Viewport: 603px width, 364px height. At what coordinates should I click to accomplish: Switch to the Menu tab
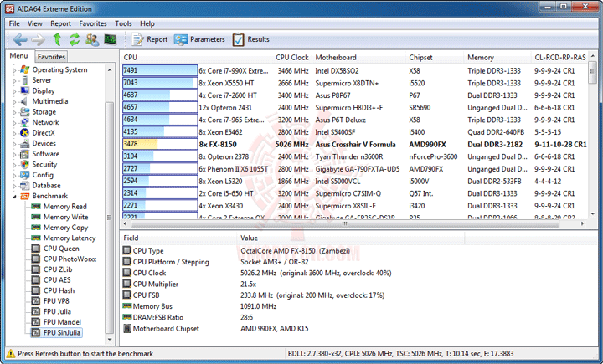click(x=18, y=56)
